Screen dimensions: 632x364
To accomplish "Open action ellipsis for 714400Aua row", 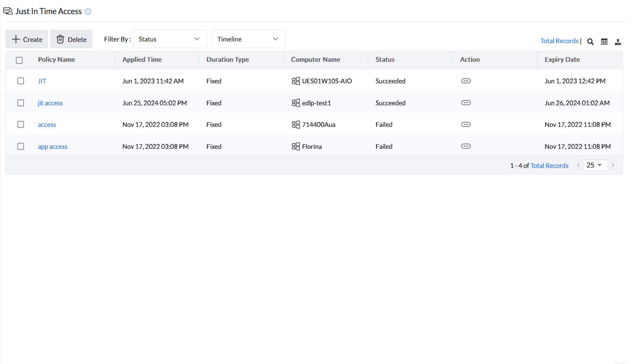I will (466, 125).
